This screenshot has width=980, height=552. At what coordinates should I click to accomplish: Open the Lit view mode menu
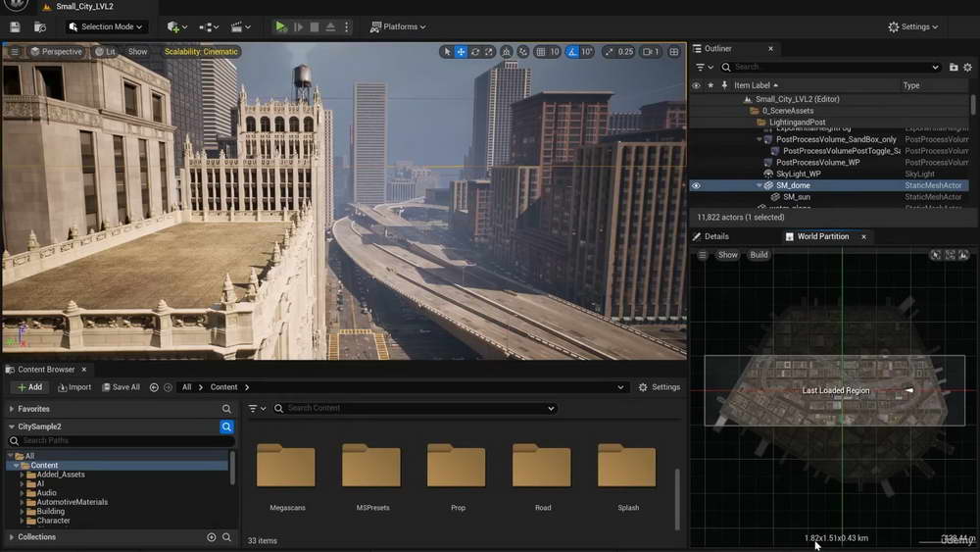105,52
